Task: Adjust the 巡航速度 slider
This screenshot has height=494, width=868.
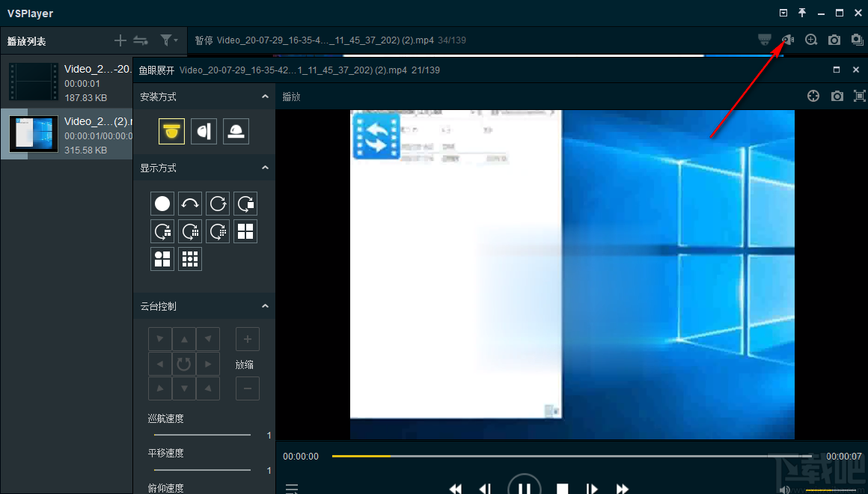Action: coord(202,436)
